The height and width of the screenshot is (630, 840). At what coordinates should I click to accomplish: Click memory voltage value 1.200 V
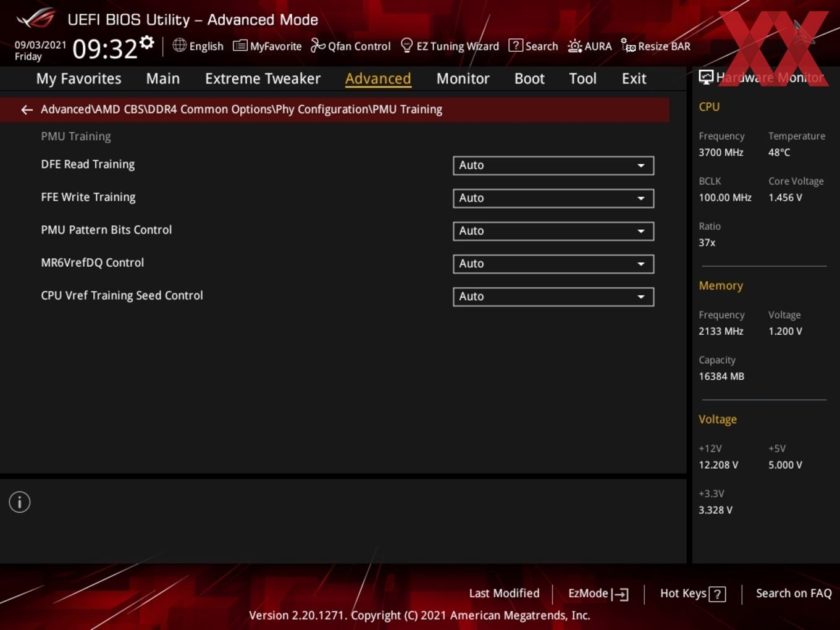coord(785,332)
